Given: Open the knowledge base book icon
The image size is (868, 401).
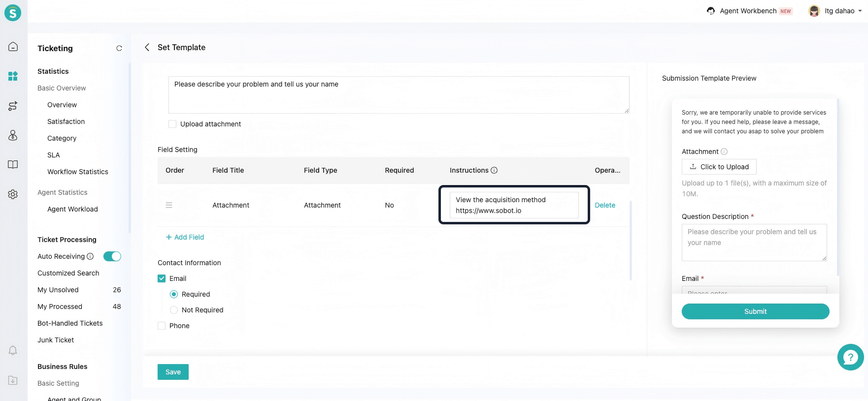Looking at the screenshot, I should (13, 165).
